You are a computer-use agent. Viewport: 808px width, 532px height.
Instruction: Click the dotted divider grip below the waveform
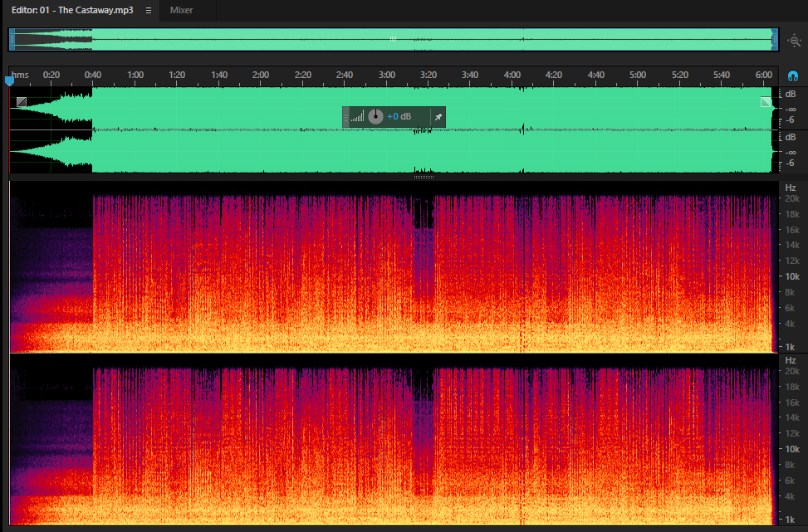point(424,177)
